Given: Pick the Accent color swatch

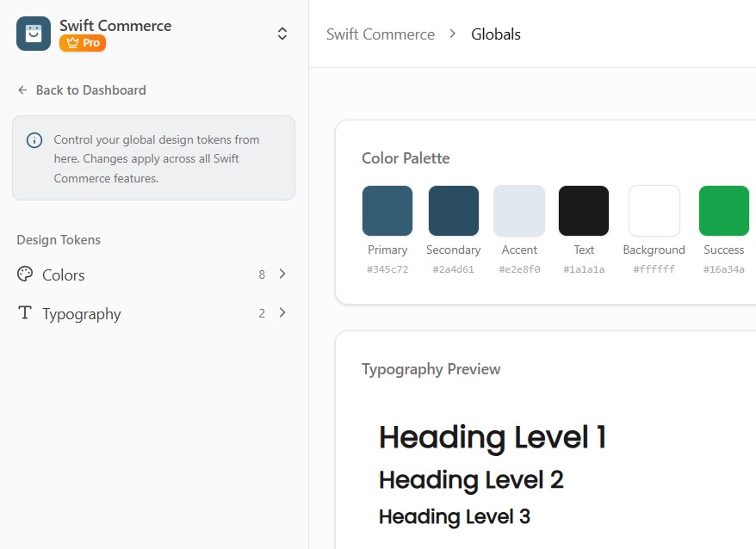Looking at the screenshot, I should point(519,211).
